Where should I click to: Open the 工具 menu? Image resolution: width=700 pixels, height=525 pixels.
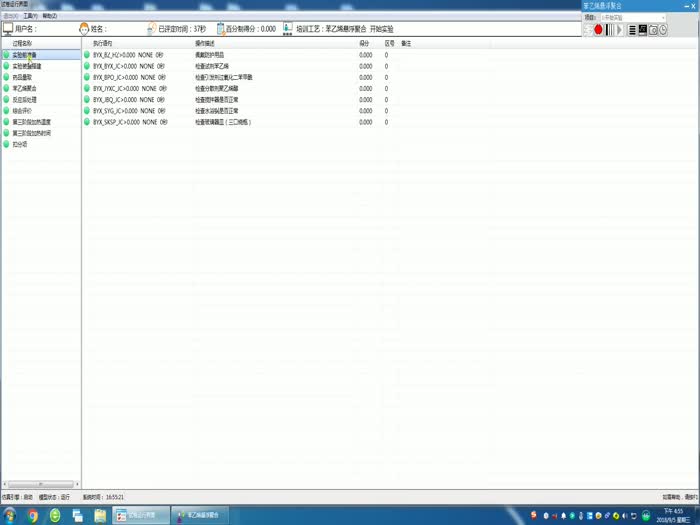point(30,16)
